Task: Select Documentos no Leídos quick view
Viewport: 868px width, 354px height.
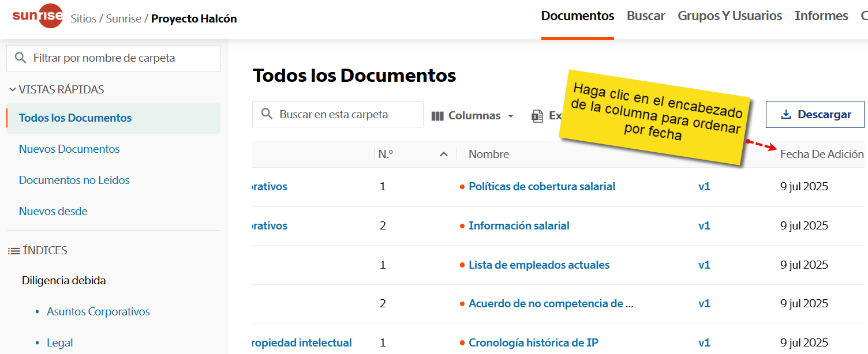Action: pyautogui.click(x=74, y=180)
